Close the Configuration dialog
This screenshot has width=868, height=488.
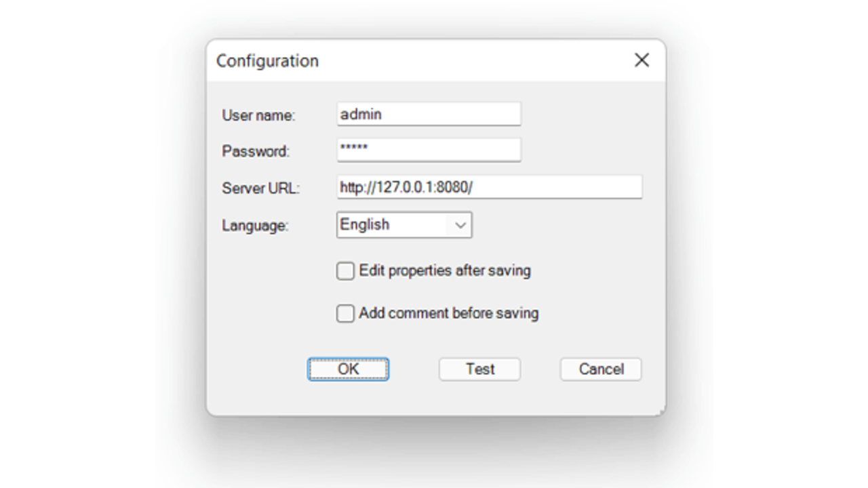pos(642,60)
